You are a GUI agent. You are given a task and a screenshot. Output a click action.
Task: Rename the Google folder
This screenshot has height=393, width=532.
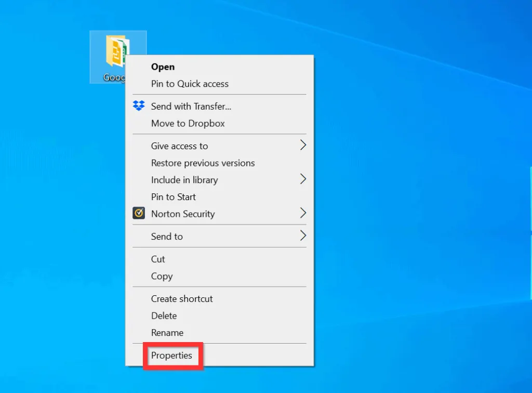(167, 332)
